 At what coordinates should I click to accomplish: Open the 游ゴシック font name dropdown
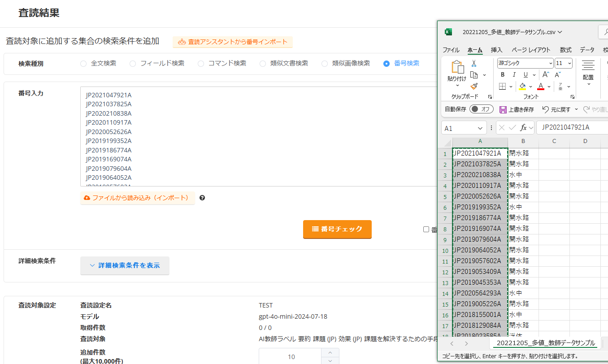click(x=550, y=63)
